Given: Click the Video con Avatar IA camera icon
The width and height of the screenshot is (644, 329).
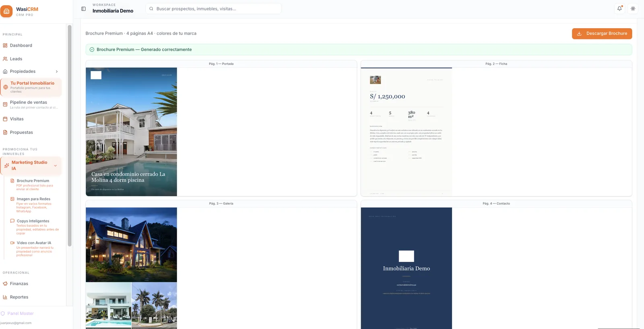Looking at the screenshot, I should (x=12, y=243).
